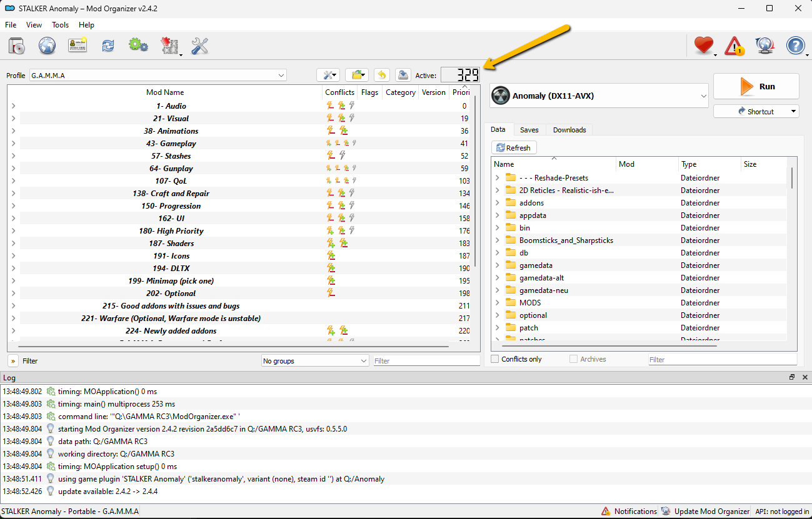Open the warning triangle Notifications icon

click(734, 46)
